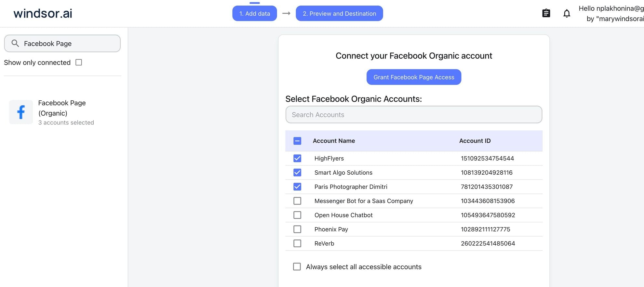Screen dimensions: 644x287
Task: Click the '3 accounts selected' label
Action: coord(66,122)
